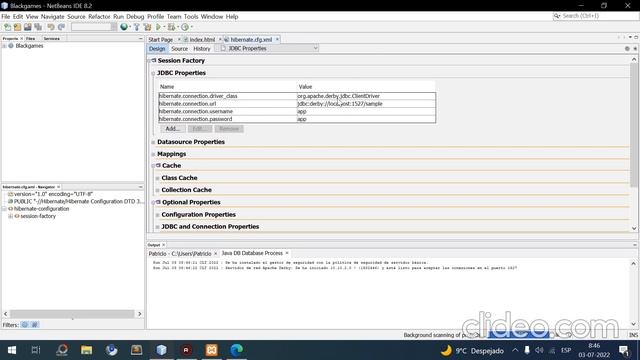Screen dimensions: 640x360
Task: Expand the Datasource Properties section
Action: coord(153,142)
